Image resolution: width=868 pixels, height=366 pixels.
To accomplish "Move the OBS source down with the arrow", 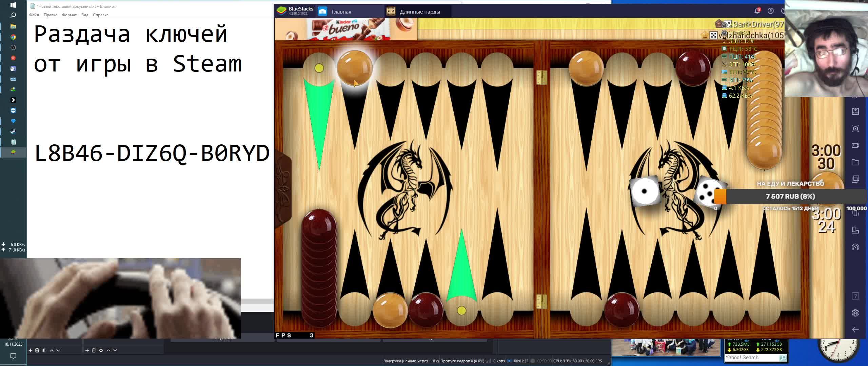I will click(x=115, y=350).
